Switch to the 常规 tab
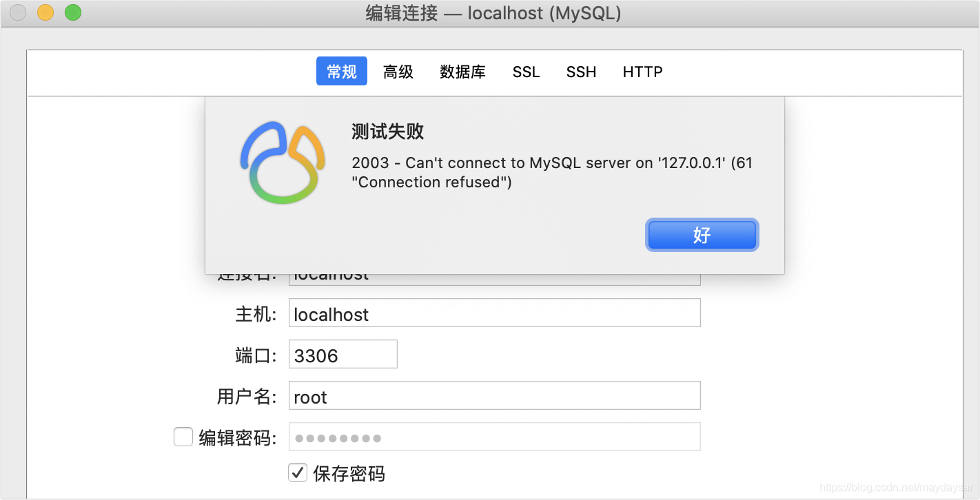980x500 pixels. click(342, 71)
